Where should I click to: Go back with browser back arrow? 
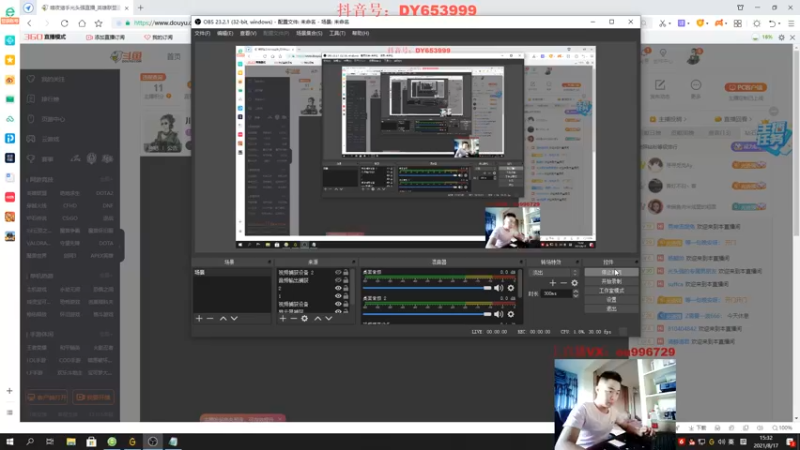[29, 23]
